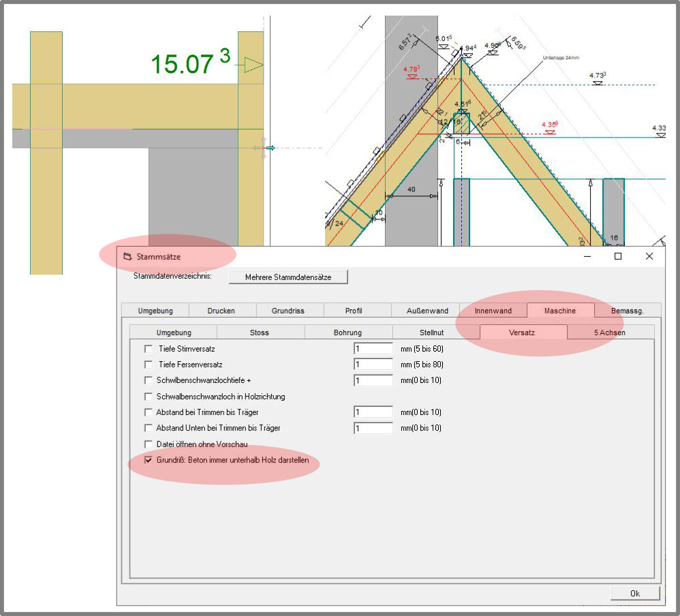Switch to the Maschine tab
680x616 pixels.
(x=559, y=311)
